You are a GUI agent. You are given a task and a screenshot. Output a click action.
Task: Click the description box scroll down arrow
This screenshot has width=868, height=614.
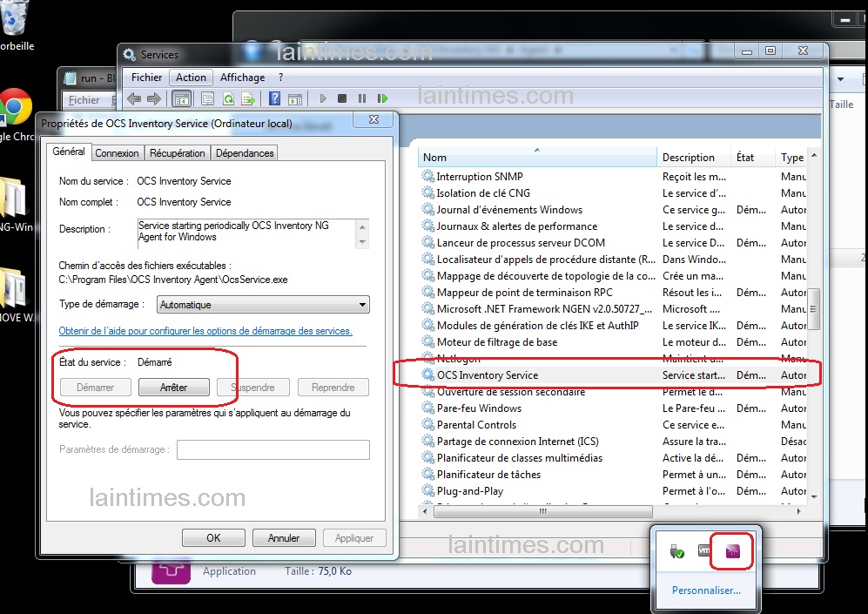click(362, 242)
